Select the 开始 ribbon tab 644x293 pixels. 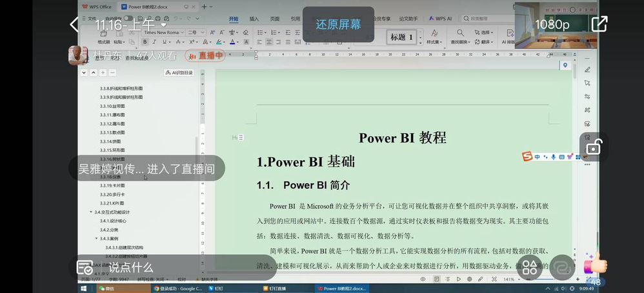(234, 19)
